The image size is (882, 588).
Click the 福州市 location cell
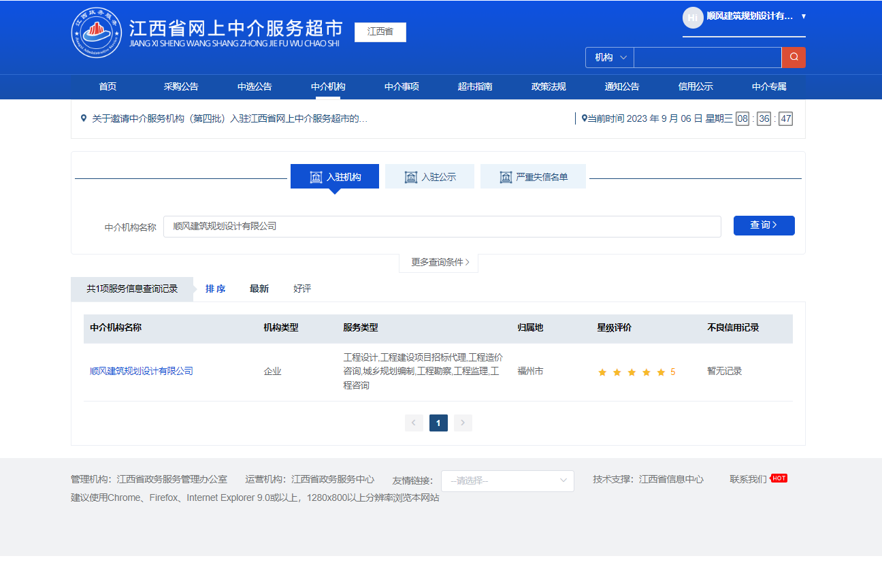pos(530,372)
